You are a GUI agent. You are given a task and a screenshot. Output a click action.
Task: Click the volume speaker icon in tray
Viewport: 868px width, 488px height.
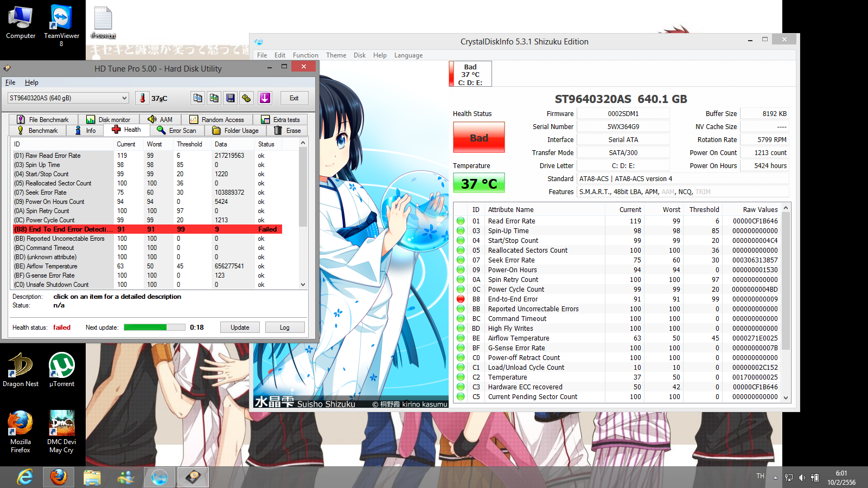pyautogui.click(x=802, y=478)
